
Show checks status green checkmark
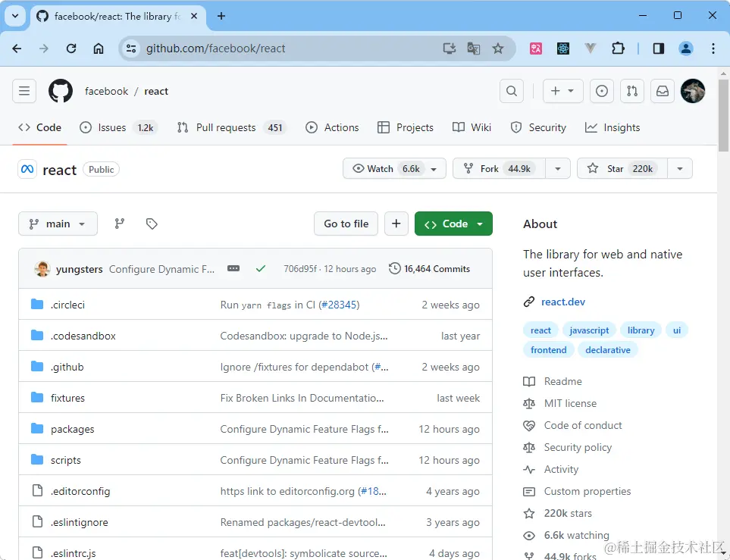(x=261, y=268)
